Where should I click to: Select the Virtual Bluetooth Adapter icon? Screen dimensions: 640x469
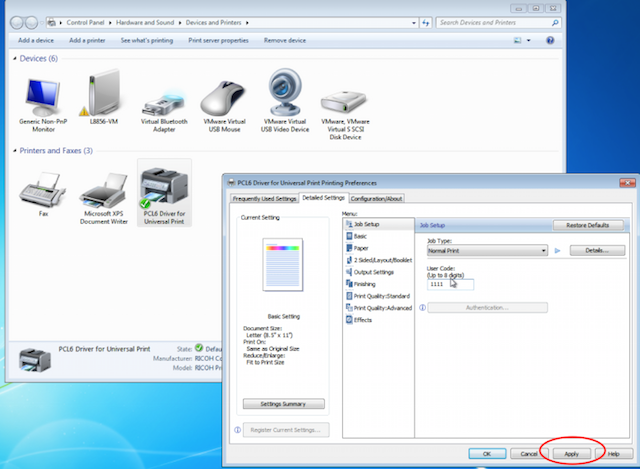click(x=164, y=103)
